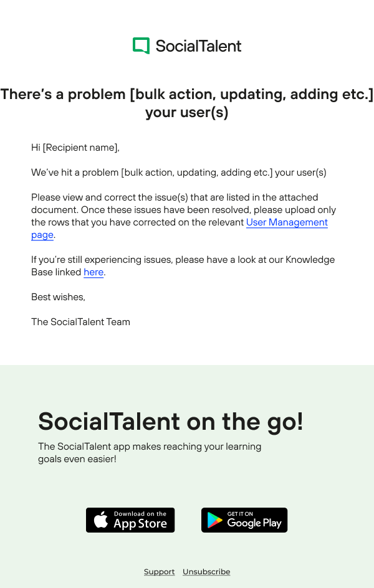Click the Unsubscribe footer link

(206, 572)
